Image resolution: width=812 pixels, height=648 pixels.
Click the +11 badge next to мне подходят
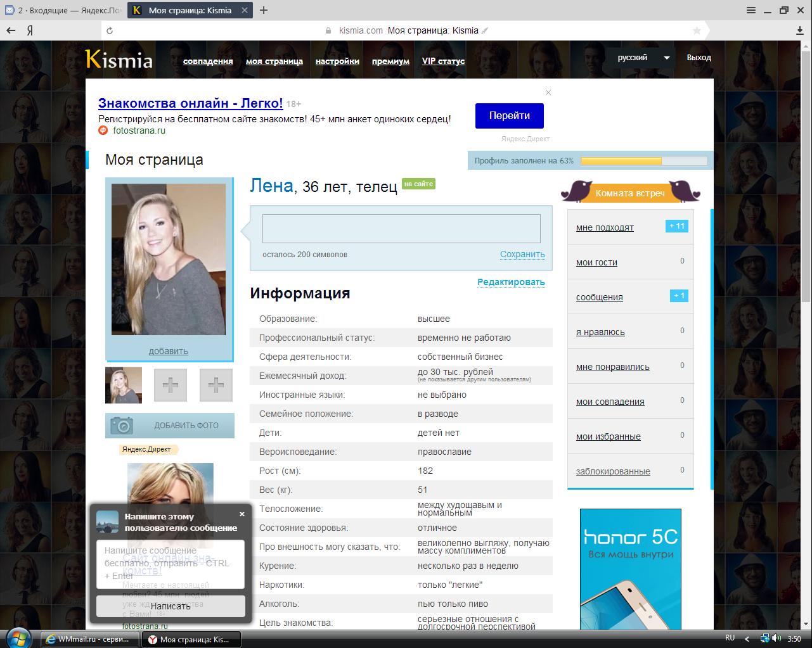pos(677,226)
